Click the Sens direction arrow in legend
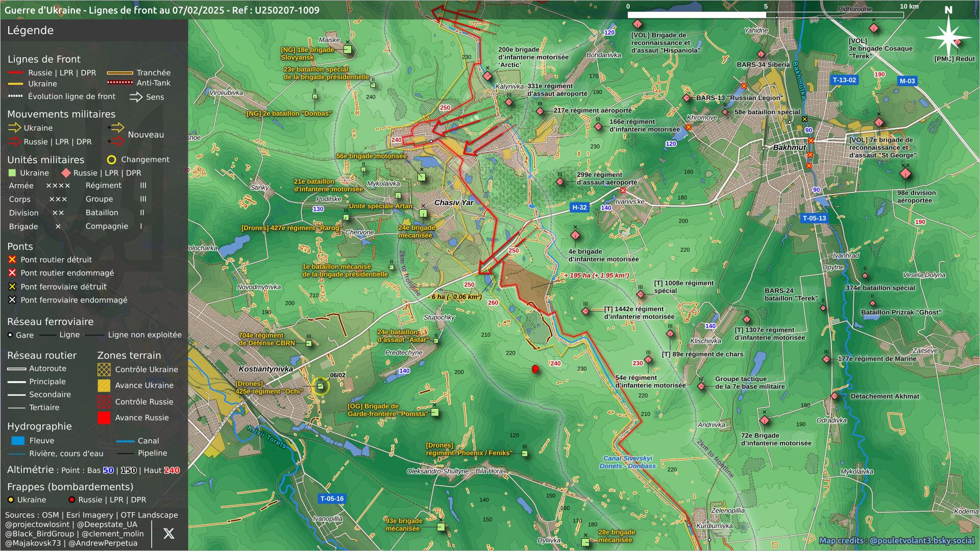This screenshot has height=551, width=980. point(136,97)
